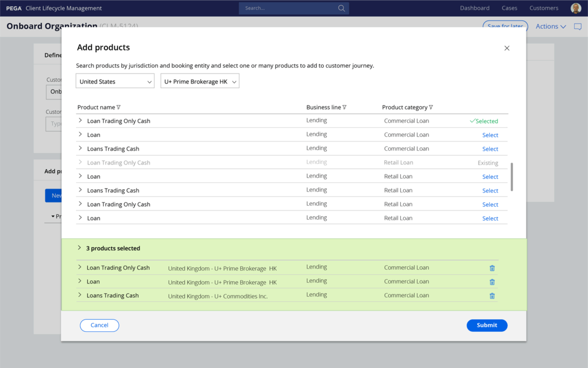This screenshot has width=588, height=368.
Task: Click trash icon for selected Loan product
Action: (492, 282)
